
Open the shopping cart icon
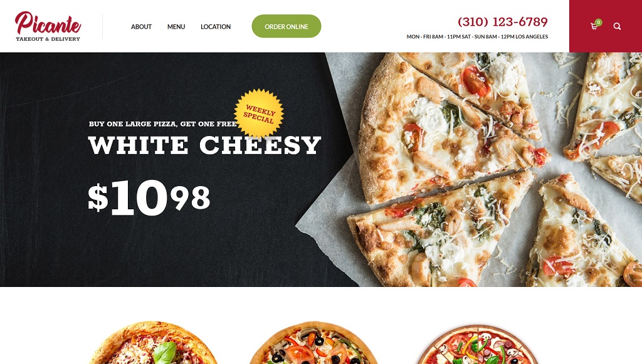pyautogui.click(x=594, y=26)
